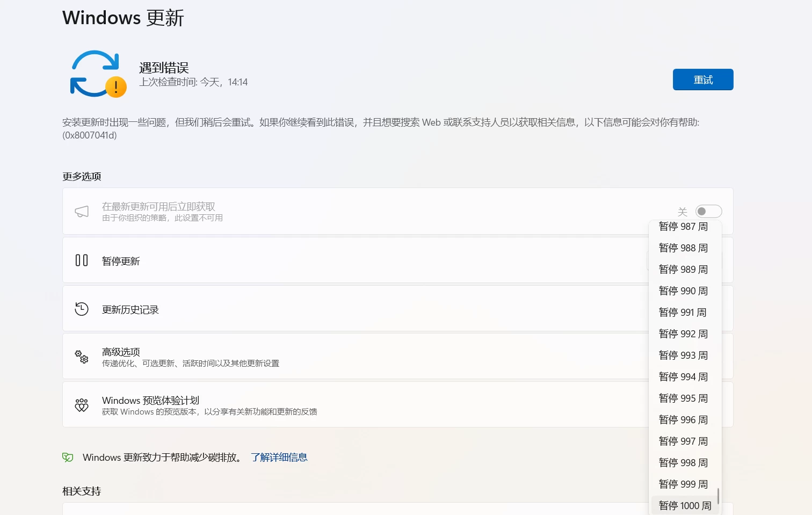The width and height of the screenshot is (812, 515).
Task: Choose 暂停 990 周 option
Action: pyautogui.click(x=683, y=291)
